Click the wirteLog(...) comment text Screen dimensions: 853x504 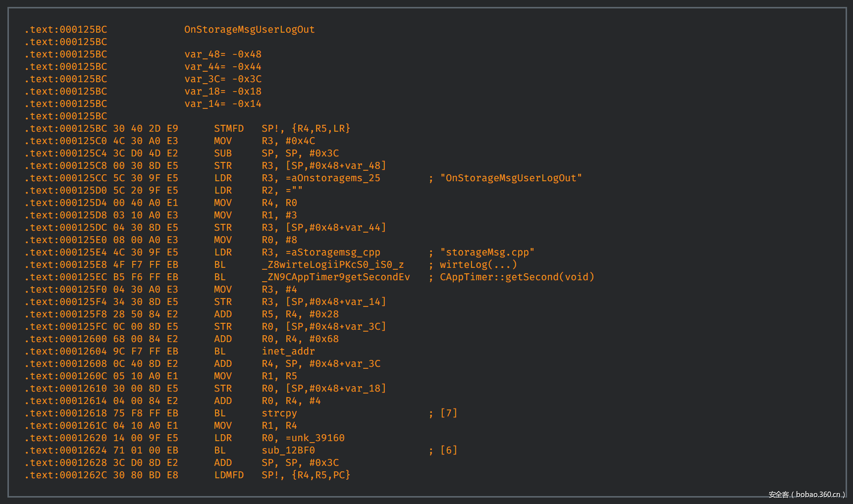point(478,265)
